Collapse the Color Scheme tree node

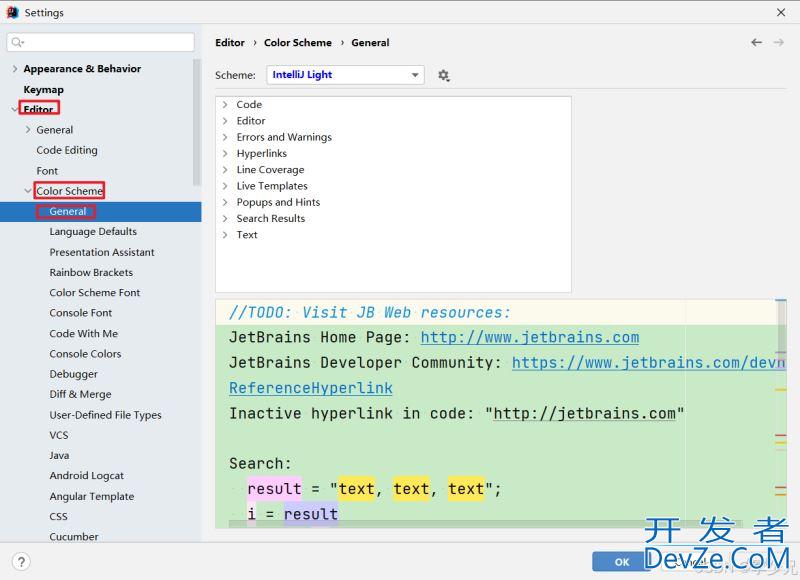pyautogui.click(x=28, y=191)
